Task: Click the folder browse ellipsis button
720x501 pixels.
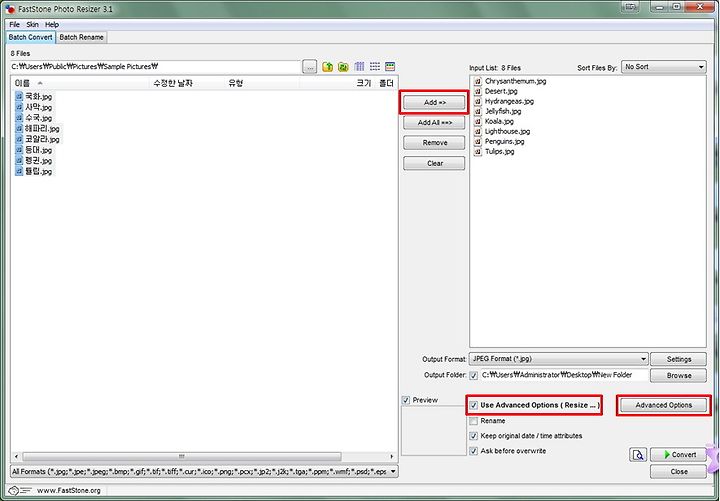Action: tap(310, 67)
